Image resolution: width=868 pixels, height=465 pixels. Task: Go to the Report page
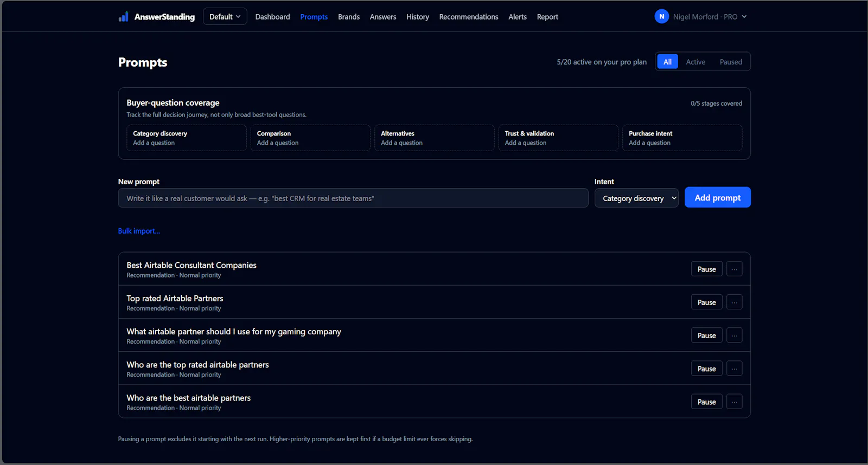(547, 17)
